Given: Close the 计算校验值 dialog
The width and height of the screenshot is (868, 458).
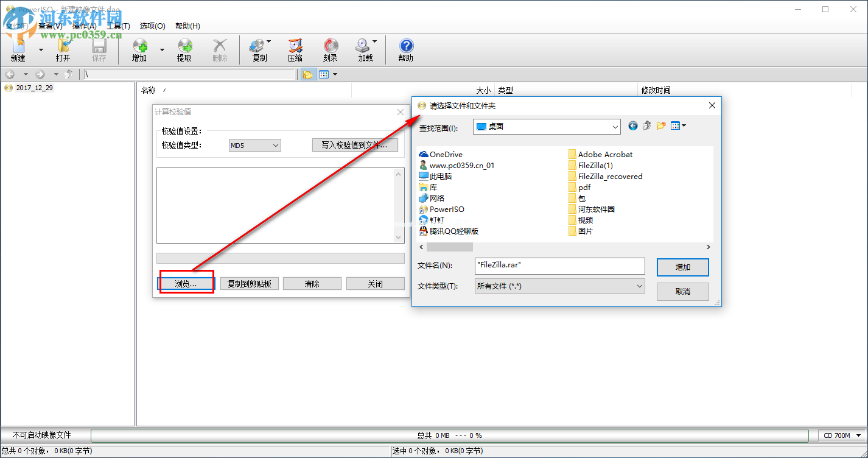Looking at the screenshot, I should 401,112.
